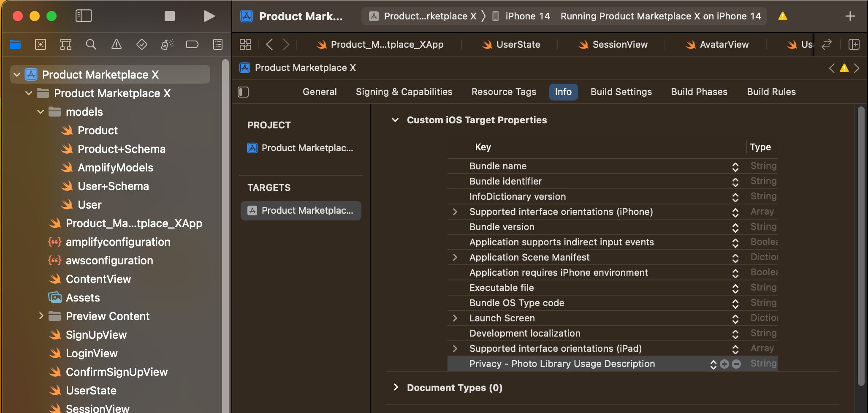Open the Report navigator
This screenshot has width=868, height=413.
pyautogui.click(x=218, y=44)
